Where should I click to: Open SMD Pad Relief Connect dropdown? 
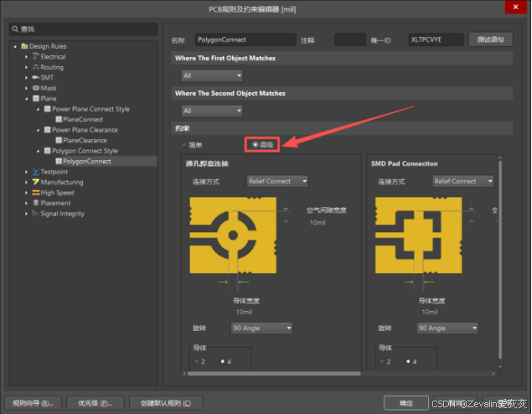pos(463,181)
